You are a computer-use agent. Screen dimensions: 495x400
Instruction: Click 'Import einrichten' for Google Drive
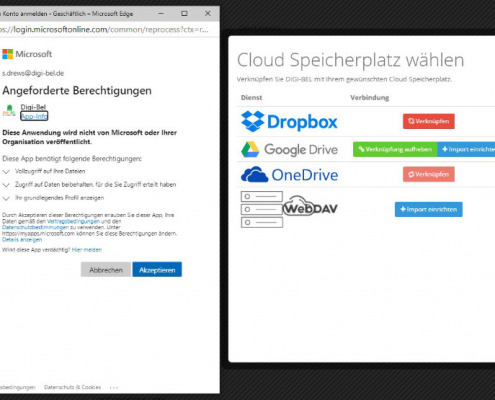(x=466, y=149)
